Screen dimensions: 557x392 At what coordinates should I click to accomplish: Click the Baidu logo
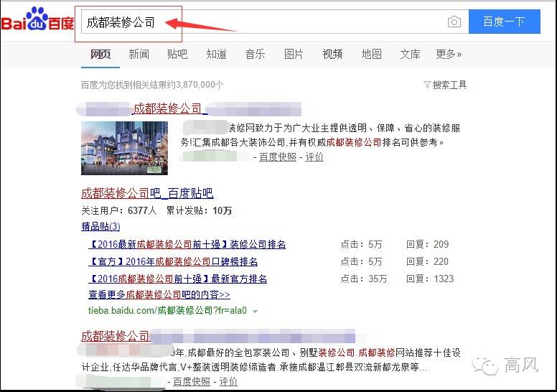pyautogui.click(x=37, y=19)
